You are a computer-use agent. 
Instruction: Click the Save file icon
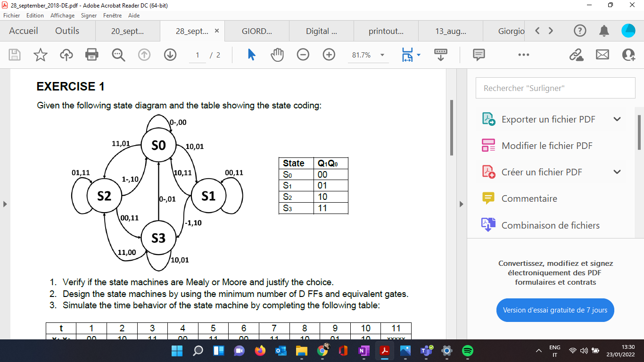tap(14, 55)
